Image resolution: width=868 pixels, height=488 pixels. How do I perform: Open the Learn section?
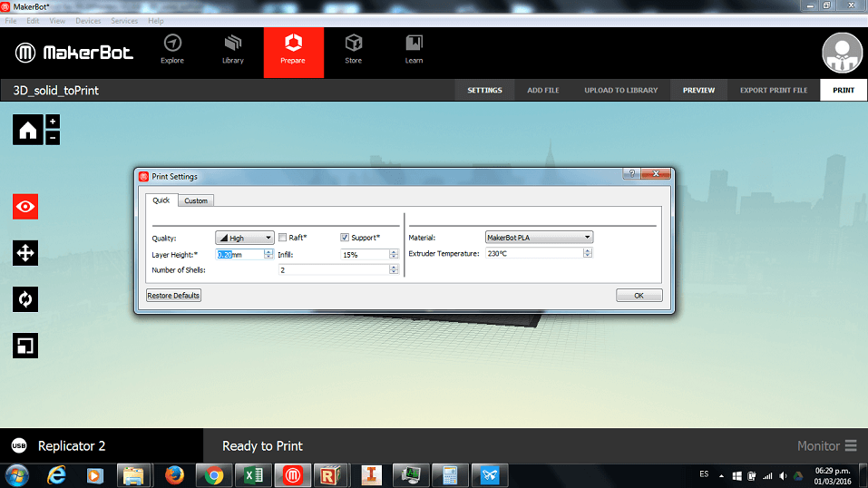[414, 49]
